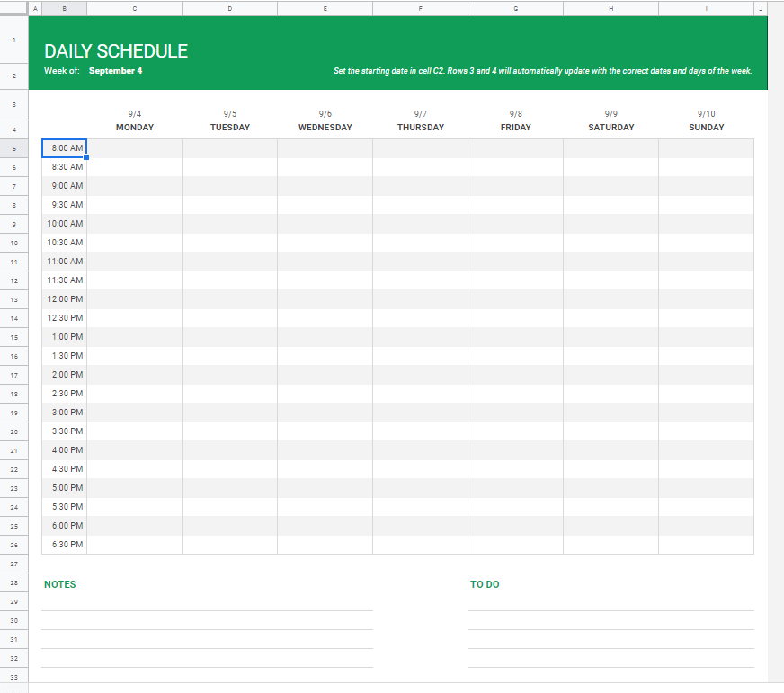
Task: Select the NOTES heading cell
Action: tap(60, 584)
